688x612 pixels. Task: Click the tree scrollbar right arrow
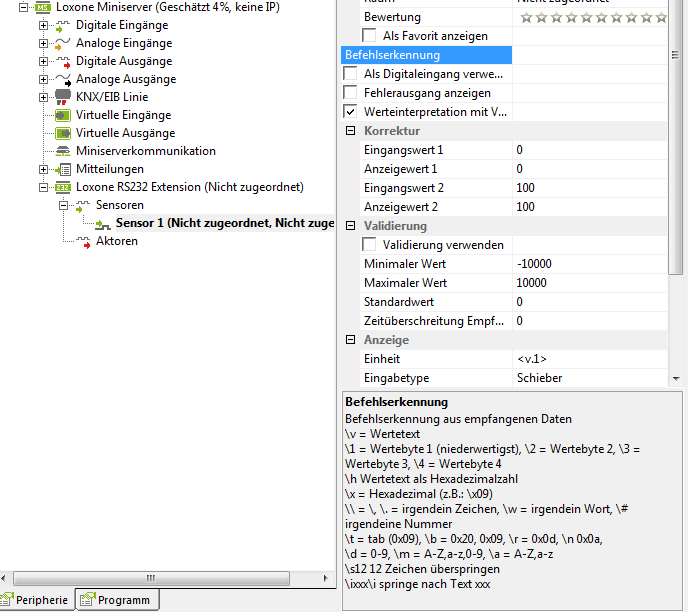pos(326,578)
